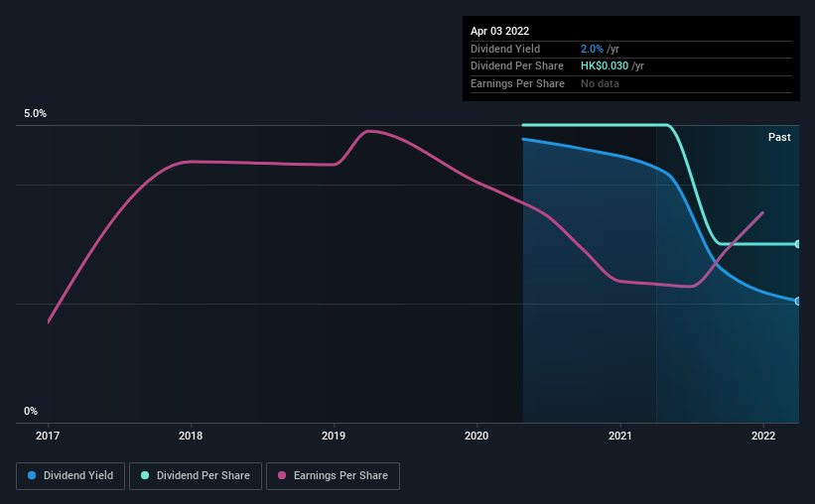Click the 2019 x-axis label
The height and width of the screenshot is (504, 815).
pos(334,436)
